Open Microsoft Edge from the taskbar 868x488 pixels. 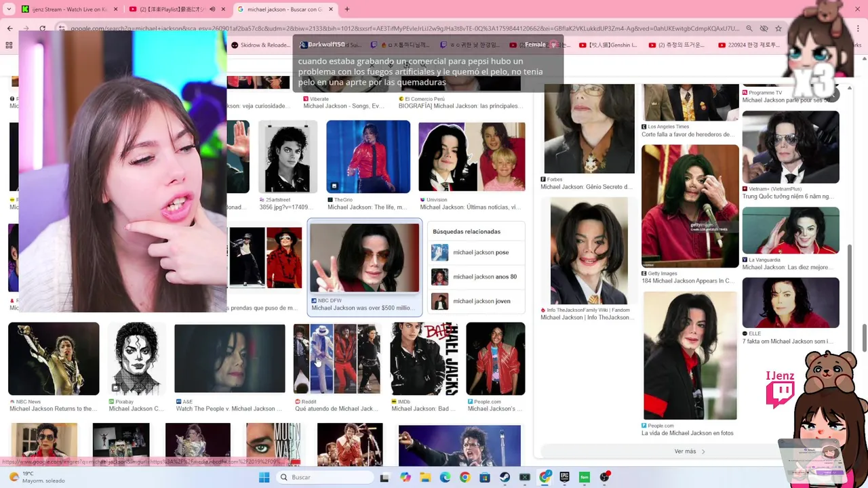[x=445, y=477]
